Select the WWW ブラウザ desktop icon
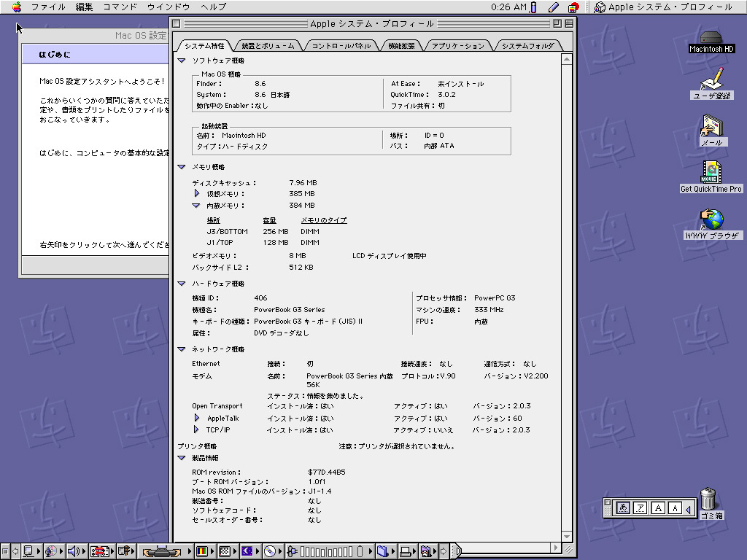Image resolution: width=747 pixels, height=560 pixels. [x=712, y=223]
